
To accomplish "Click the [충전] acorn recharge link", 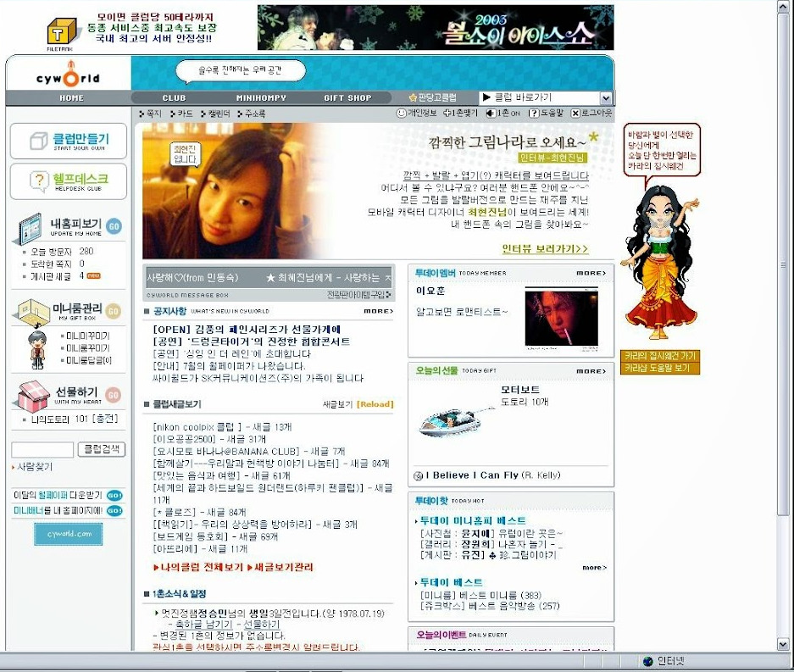I will pos(105,419).
